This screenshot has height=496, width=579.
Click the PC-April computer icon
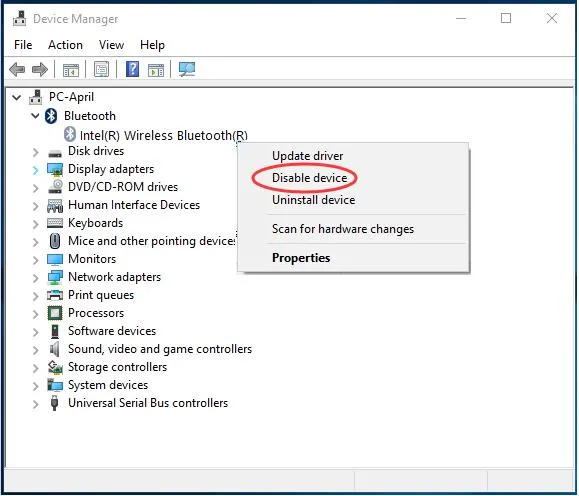coord(36,97)
